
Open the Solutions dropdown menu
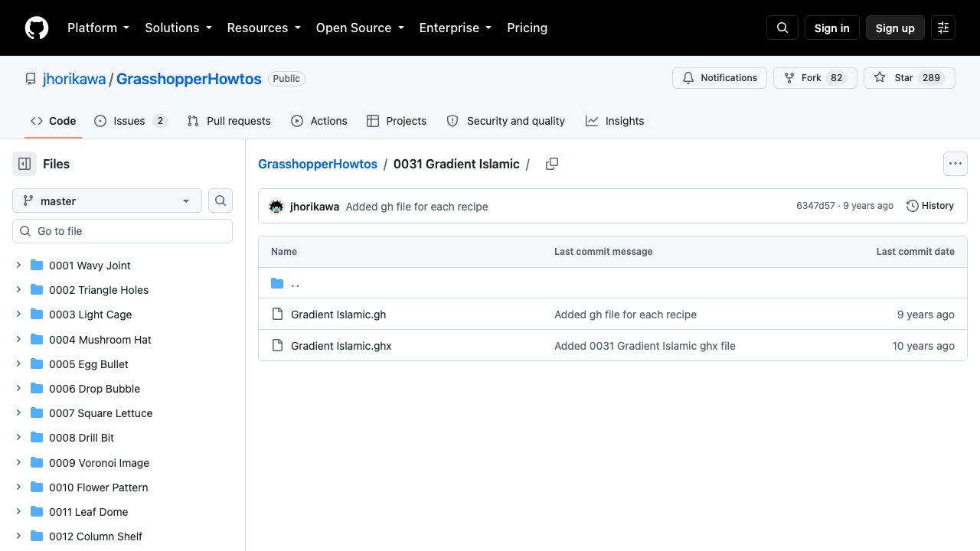click(178, 28)
